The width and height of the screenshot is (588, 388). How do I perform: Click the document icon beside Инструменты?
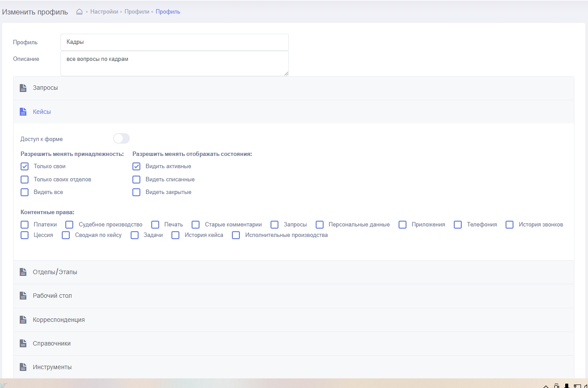pos(23,367)
